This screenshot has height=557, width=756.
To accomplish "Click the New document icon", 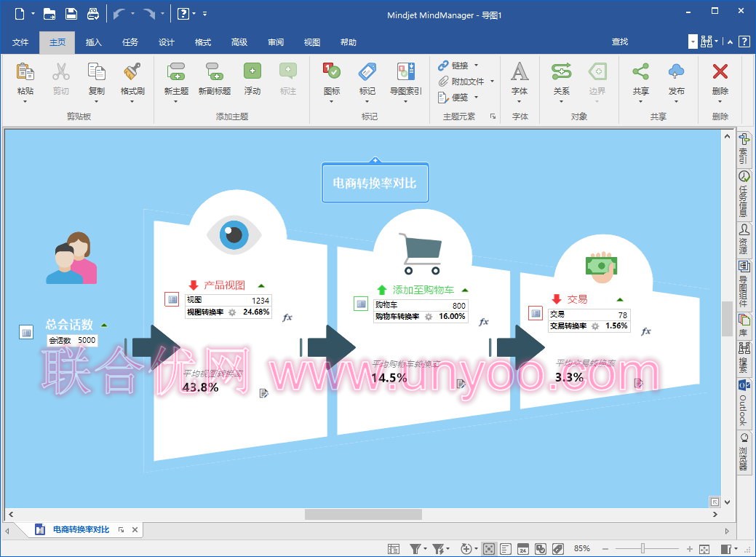I will coord(20,14).
